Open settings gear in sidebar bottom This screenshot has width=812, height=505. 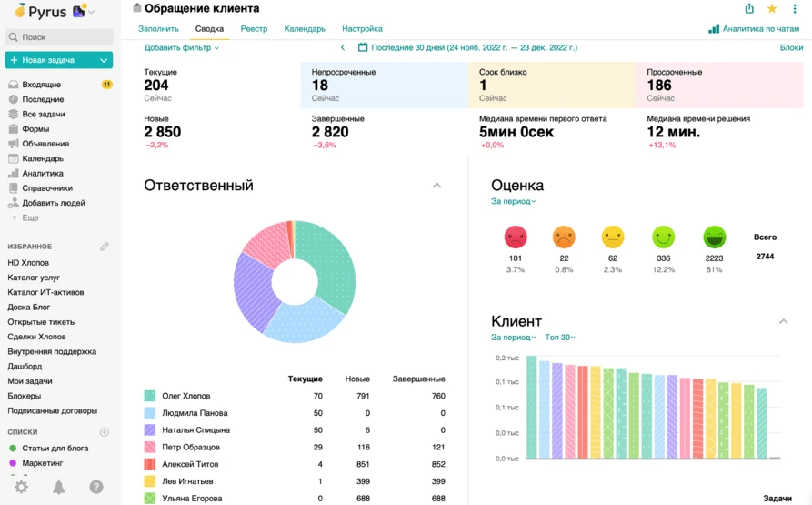pyautogui.click(x=21, y=488)
